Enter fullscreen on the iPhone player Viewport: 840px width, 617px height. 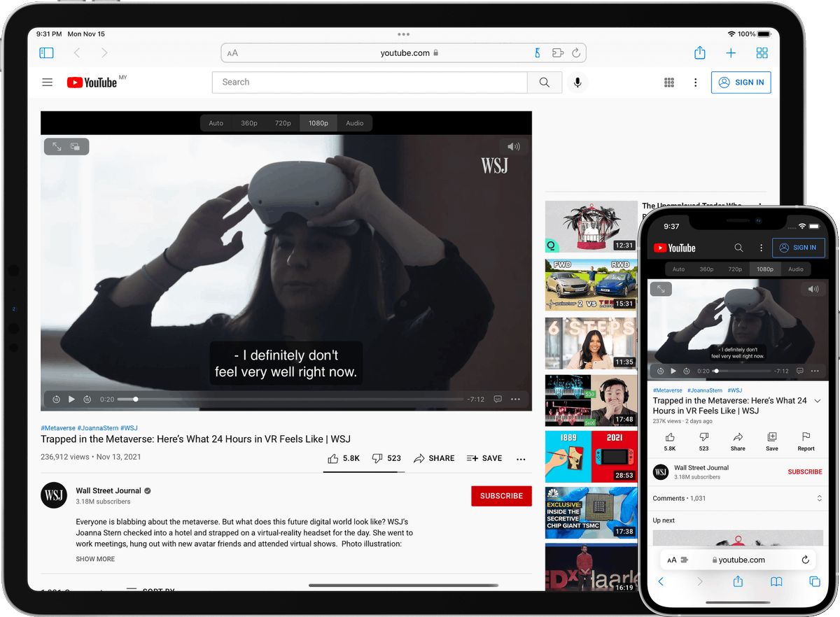tap(661, 288)
